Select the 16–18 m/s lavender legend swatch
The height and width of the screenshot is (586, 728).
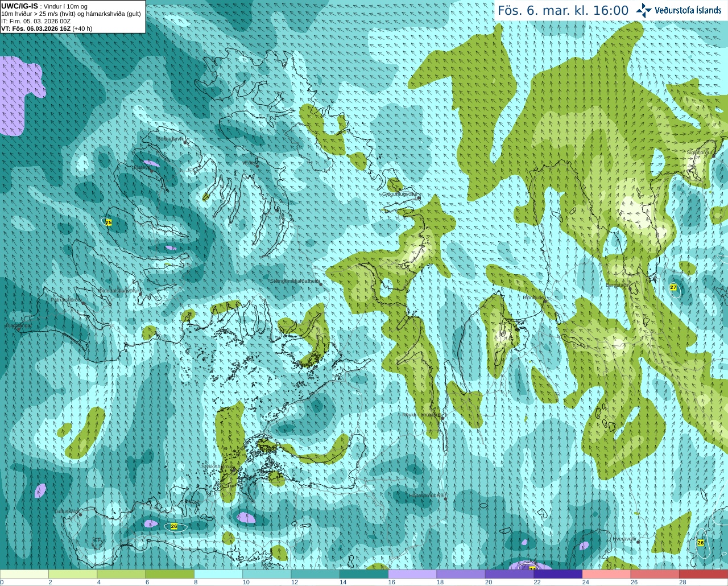pos(412,574)
